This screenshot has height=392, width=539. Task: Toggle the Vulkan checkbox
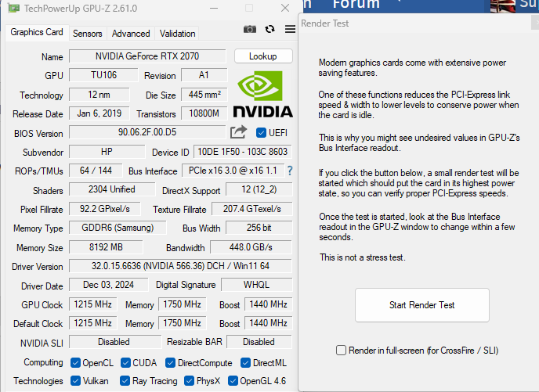[75, 381]
